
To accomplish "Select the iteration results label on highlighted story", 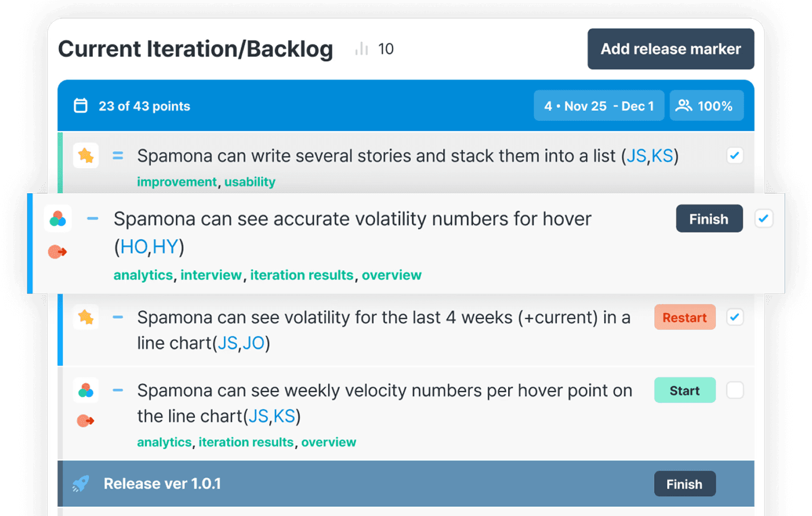I will click(302, 275).
